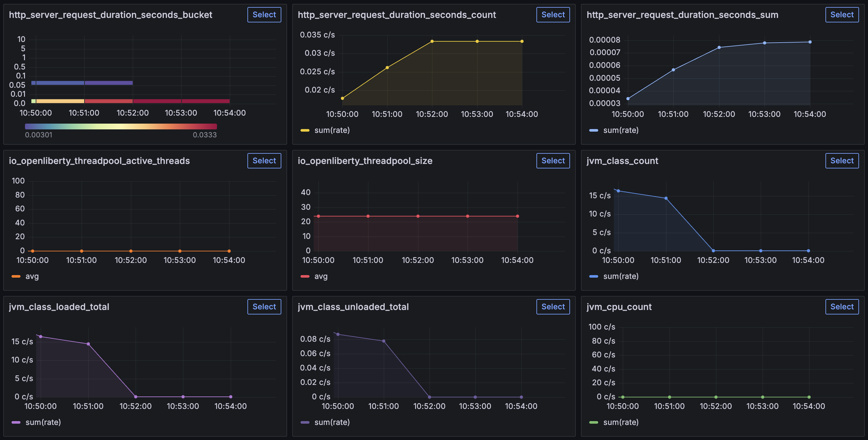The width and height of the screenshot is (868, 440).
Task: Click the 10:52:00 data point on count chart
Action: click(x=432, y=41)
